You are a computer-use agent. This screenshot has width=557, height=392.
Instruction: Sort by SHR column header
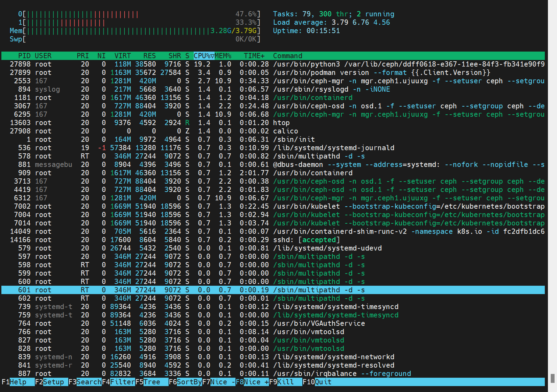point(175,56)
